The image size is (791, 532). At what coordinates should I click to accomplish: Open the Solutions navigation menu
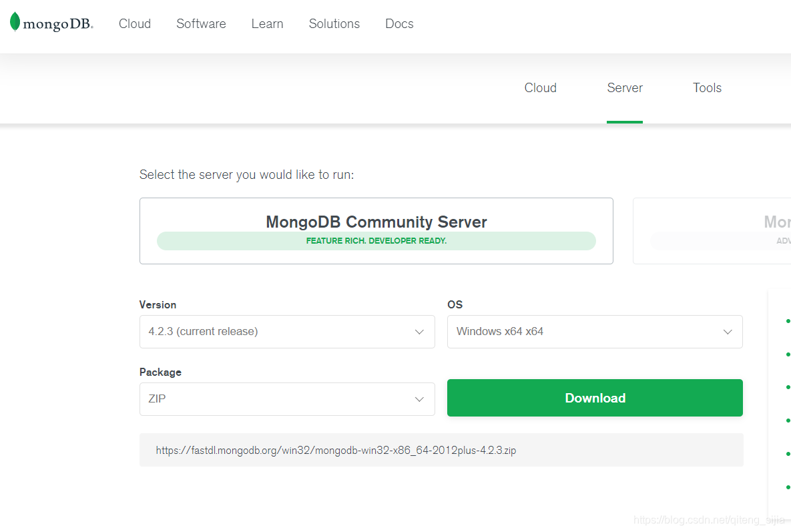pyautogui.click(x=334, y=24)
